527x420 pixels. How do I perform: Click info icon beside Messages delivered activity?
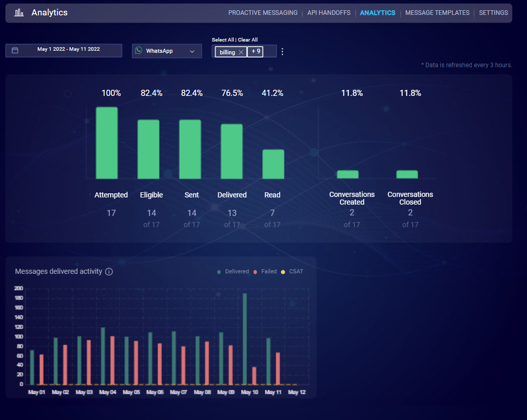tap(109, 271)
